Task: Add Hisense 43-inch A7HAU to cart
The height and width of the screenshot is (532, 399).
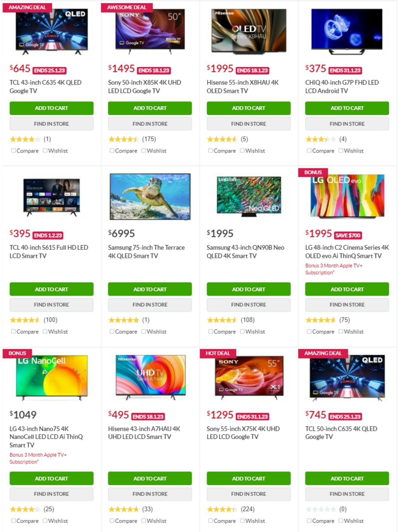Action: 150,478
